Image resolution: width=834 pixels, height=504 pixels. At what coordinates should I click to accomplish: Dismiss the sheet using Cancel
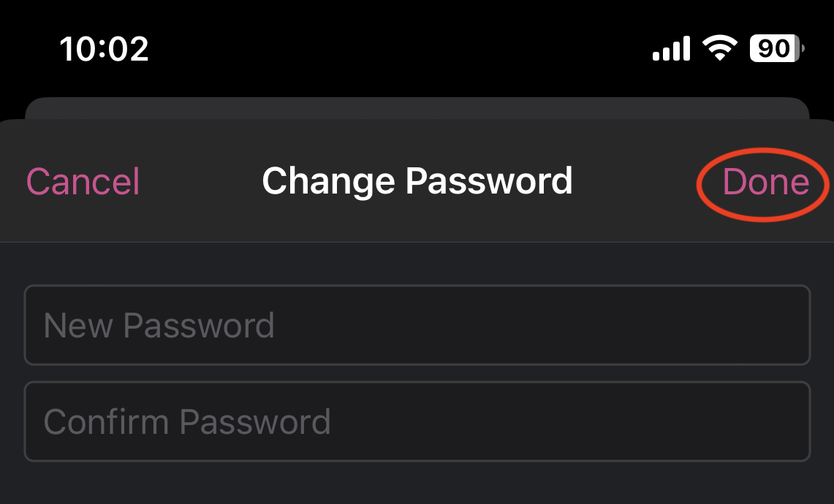83,181
